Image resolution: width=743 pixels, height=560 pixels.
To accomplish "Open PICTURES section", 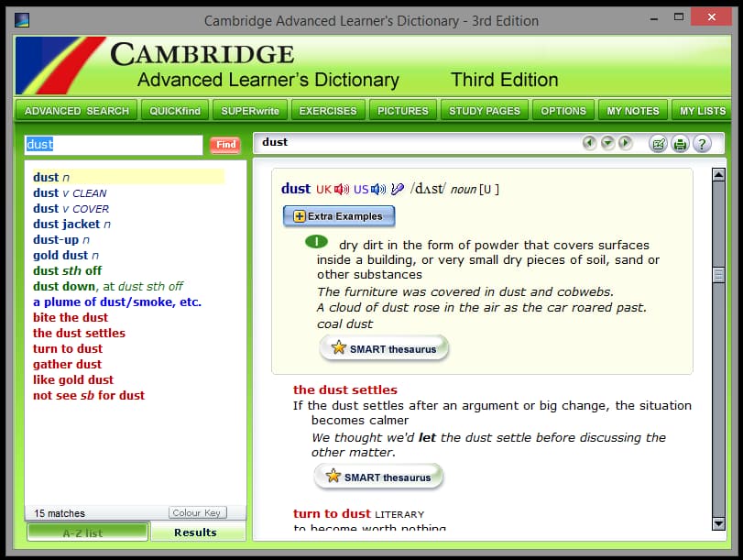I will pyautogui.click(x=403, y=111).
